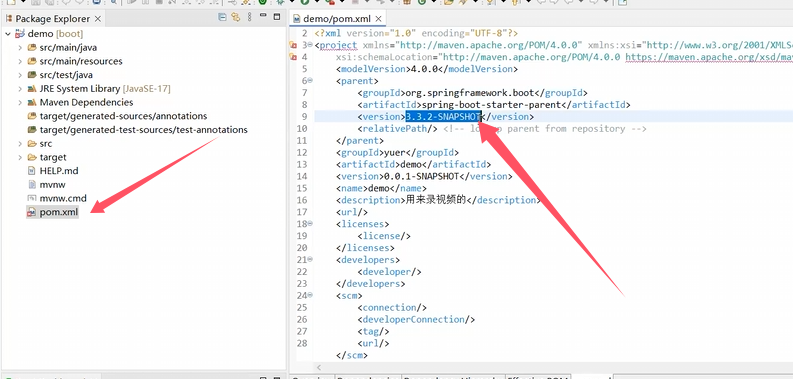Click the editor horizontal scrollbar left arrow

tap(319, 368)
